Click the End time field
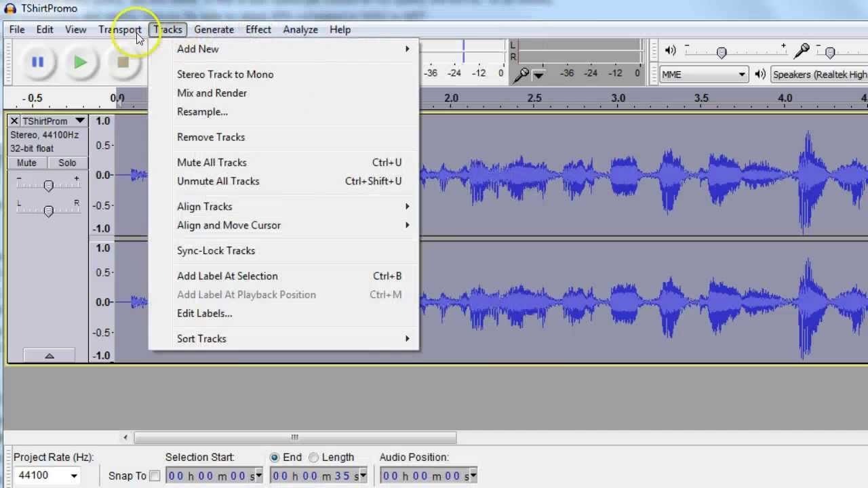 [x=319, y=476]
